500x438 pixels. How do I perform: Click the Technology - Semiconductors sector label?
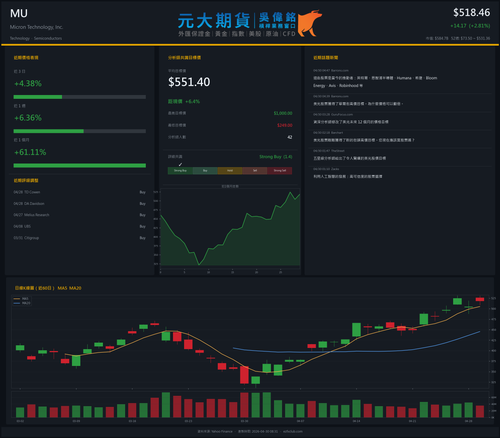[36, 38]
